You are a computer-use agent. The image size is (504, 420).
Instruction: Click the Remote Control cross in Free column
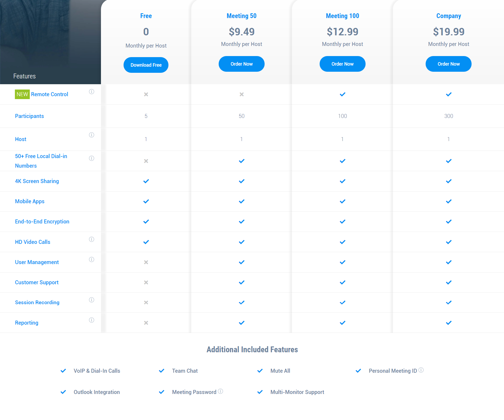(x=146, y=94)
